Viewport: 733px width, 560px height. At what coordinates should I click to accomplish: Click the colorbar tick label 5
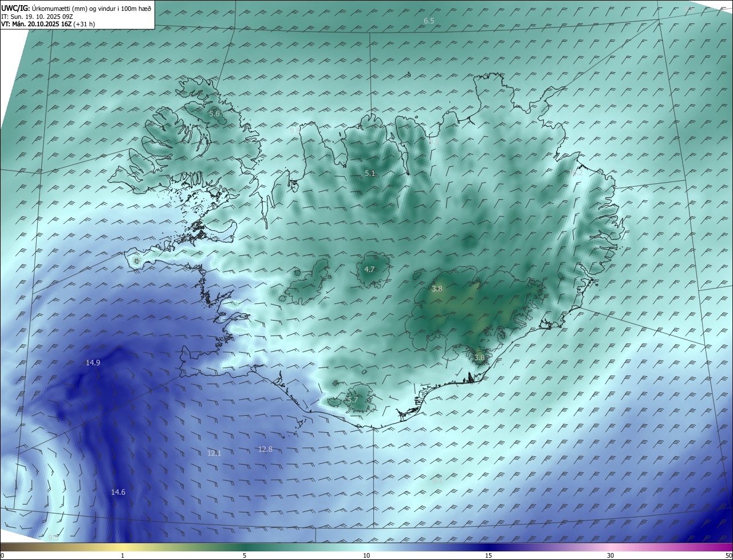point(245,555)
